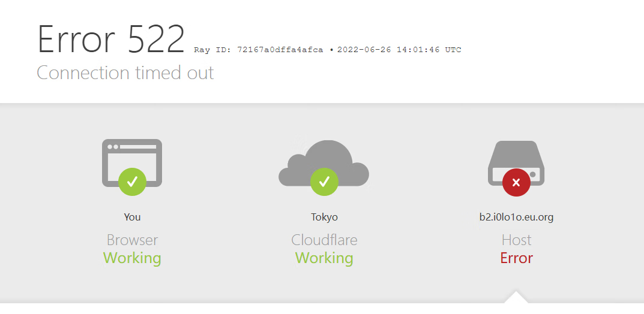Screen dimensions: 644x314
Task: Click the Cloudflare cloud icon
Action: [x=324, y=163]
